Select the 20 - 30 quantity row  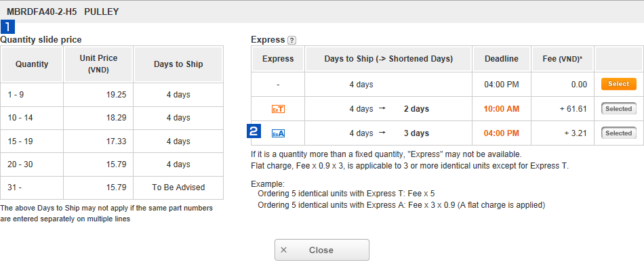point(112,164)
